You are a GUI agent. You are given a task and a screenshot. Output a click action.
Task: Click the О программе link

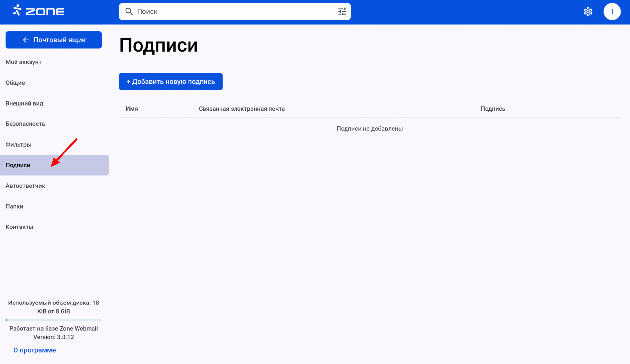tap(34, 350)
